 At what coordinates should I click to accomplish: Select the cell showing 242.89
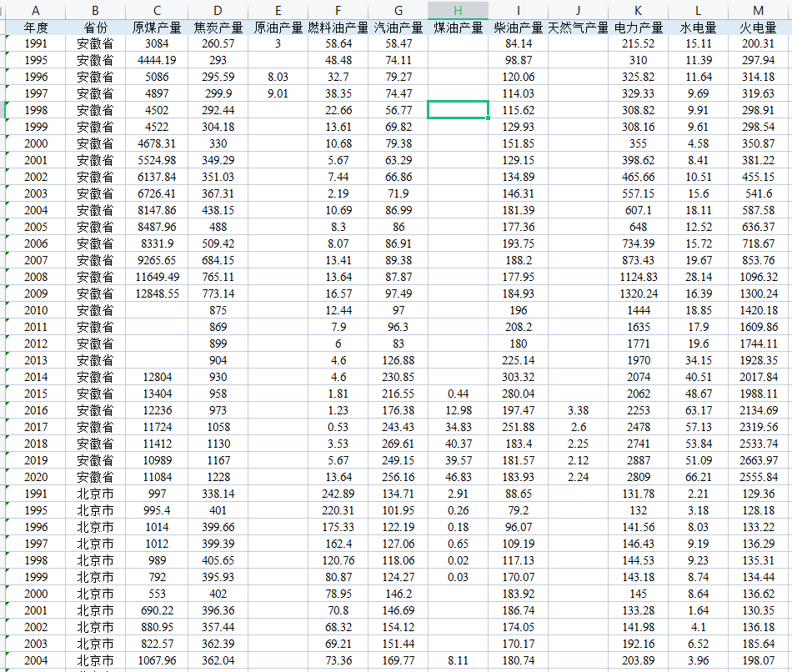(338, 494)
